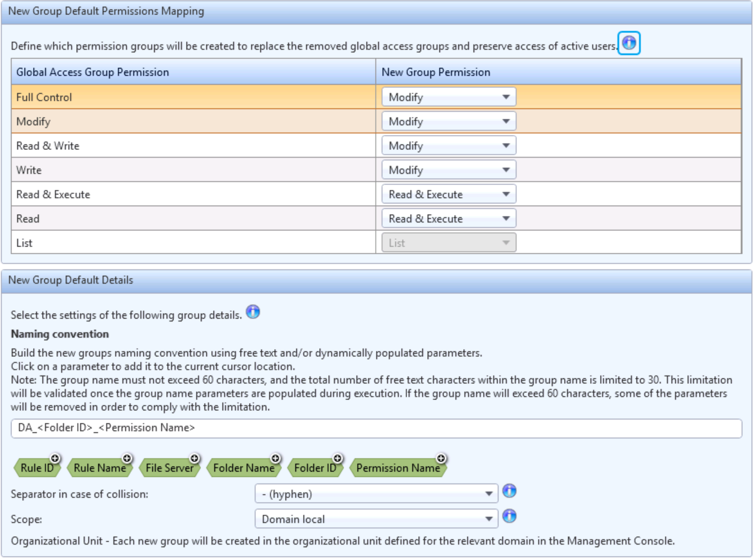
Task: Open Full Control new permission dropdown
Action: click(449, 97)
